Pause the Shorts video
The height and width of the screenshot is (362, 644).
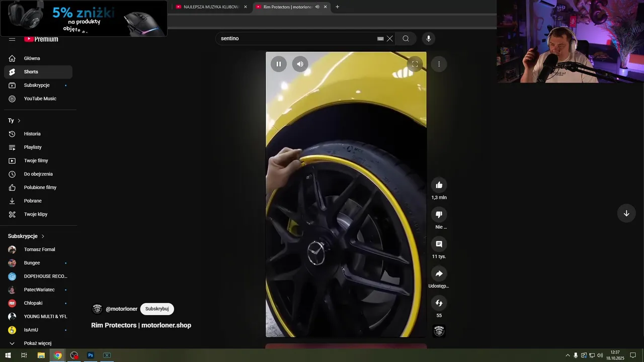(x=279, y=64)
